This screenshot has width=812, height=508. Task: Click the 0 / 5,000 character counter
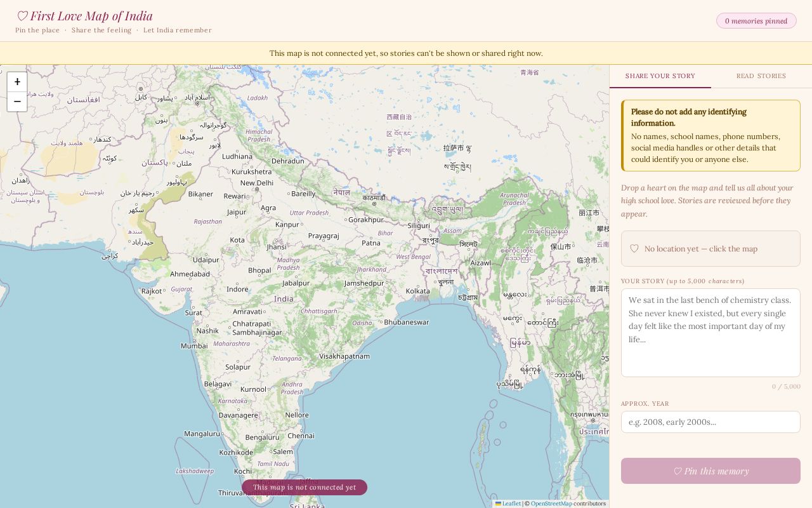coord(786,386)
